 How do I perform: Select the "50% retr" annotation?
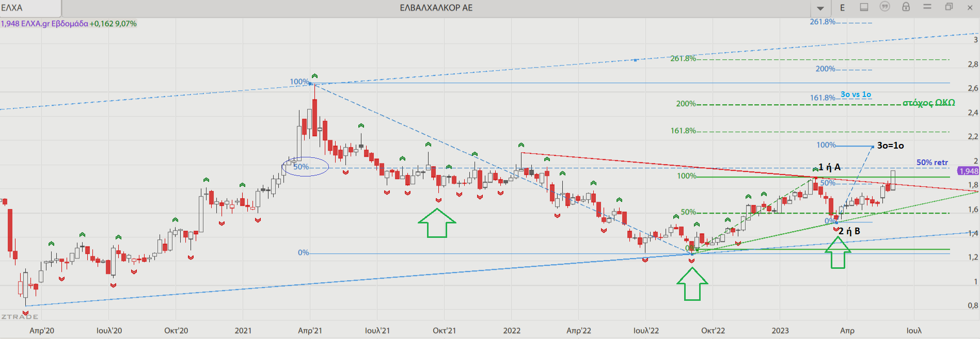[x=932, y=163]
